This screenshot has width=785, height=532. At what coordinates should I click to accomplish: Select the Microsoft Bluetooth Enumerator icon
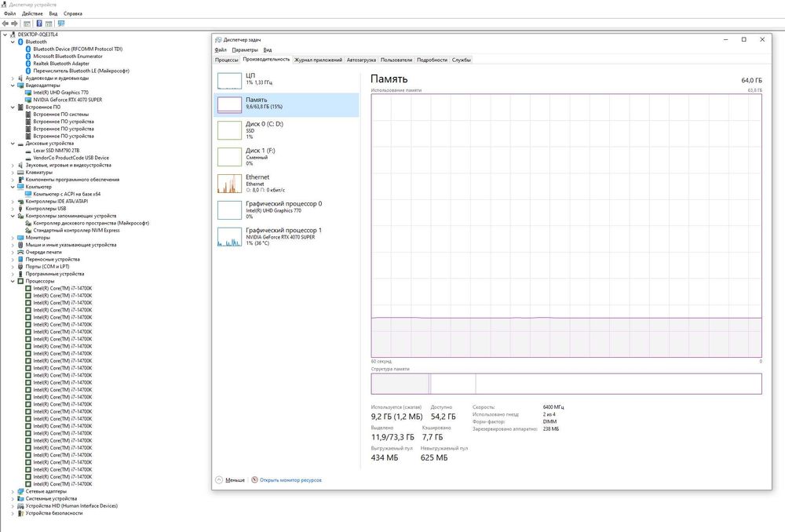coord(28,56)
